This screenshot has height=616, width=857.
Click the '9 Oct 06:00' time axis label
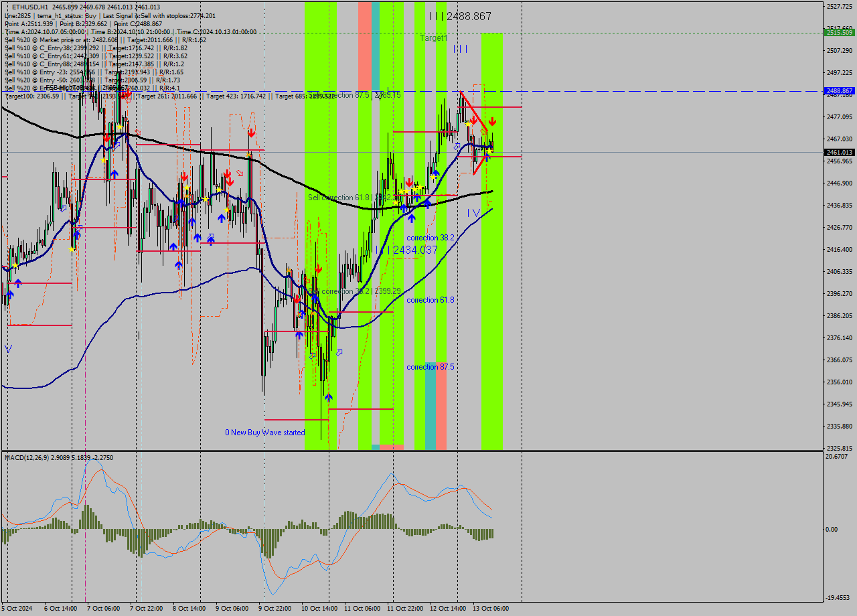(232, 609)
